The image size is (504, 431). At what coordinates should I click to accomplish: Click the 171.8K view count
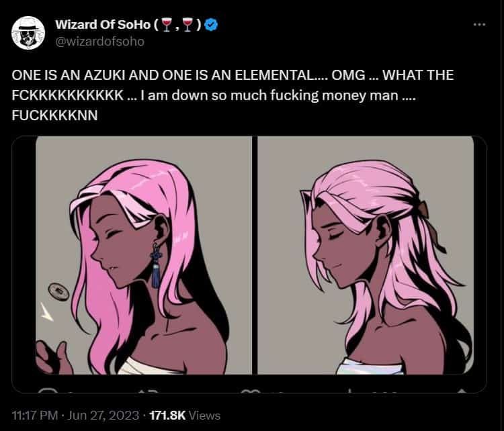(x=168, y=416)
